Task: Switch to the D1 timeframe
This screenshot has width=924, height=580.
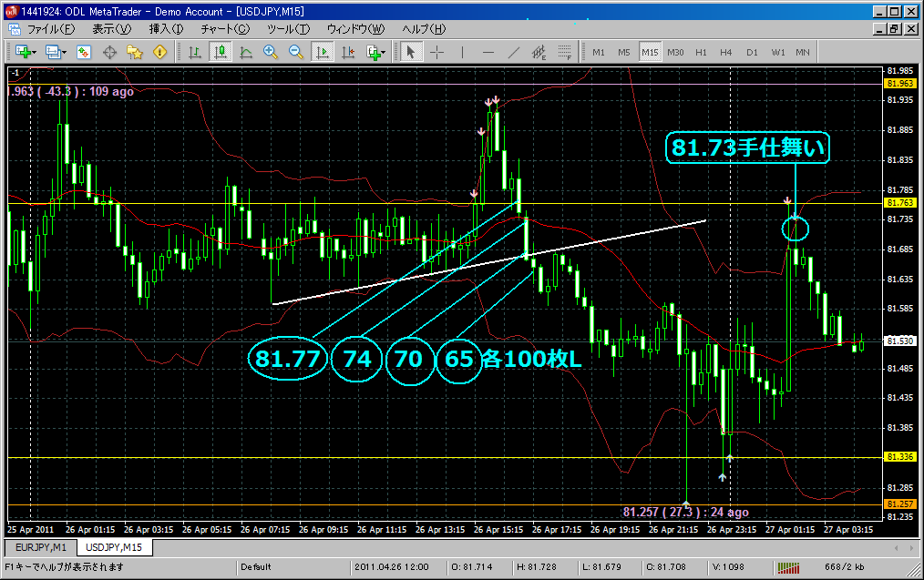Action: click(x=752, y=52)
